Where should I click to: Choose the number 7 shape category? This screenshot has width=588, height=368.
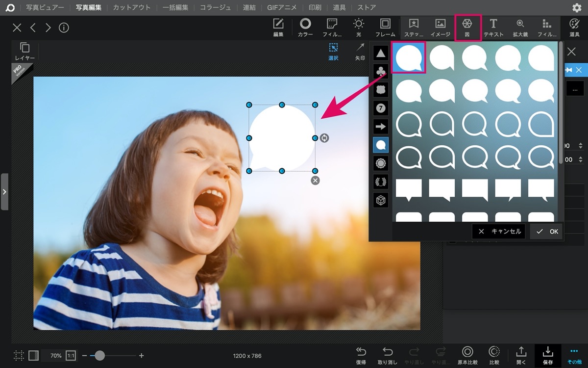pyautogui.click(x=381, y=108)
